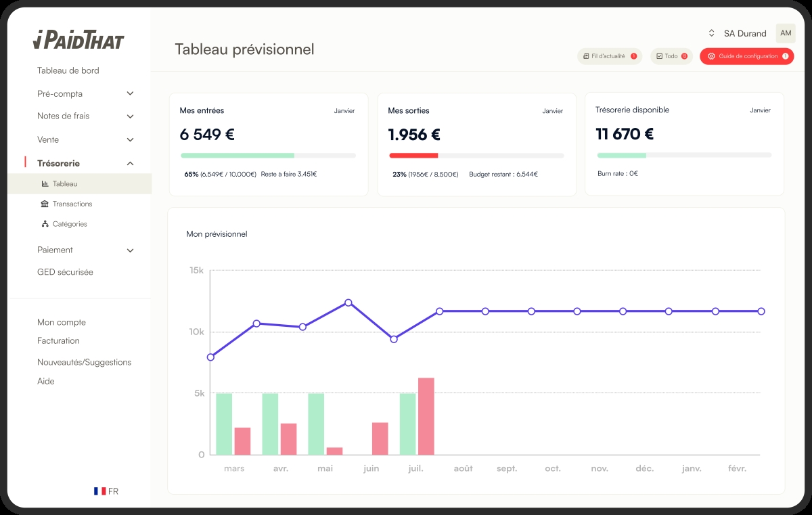Collapse the Trésorerie section chevron
Viewport: 812px width, 515px height.
[x=131, y=164]
